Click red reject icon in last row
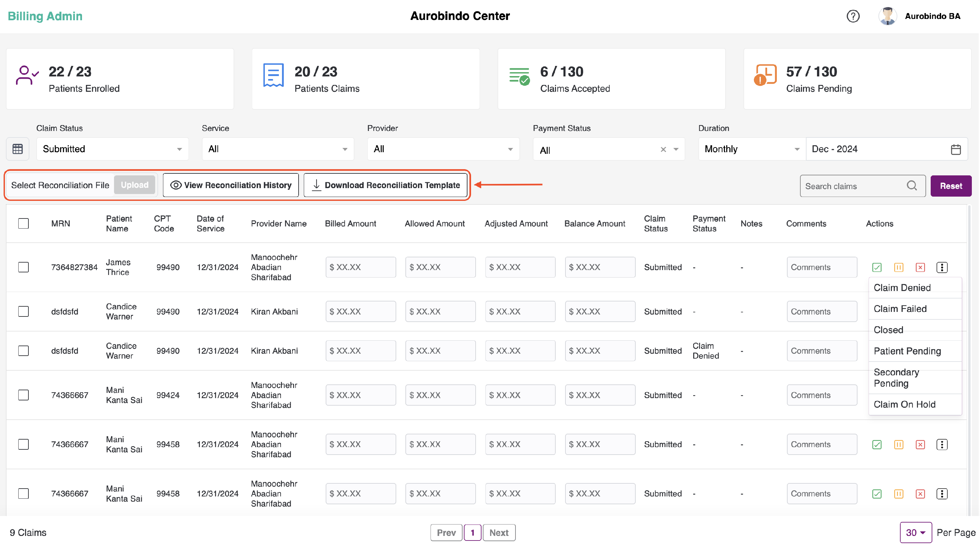 click(x=921, y=494)
